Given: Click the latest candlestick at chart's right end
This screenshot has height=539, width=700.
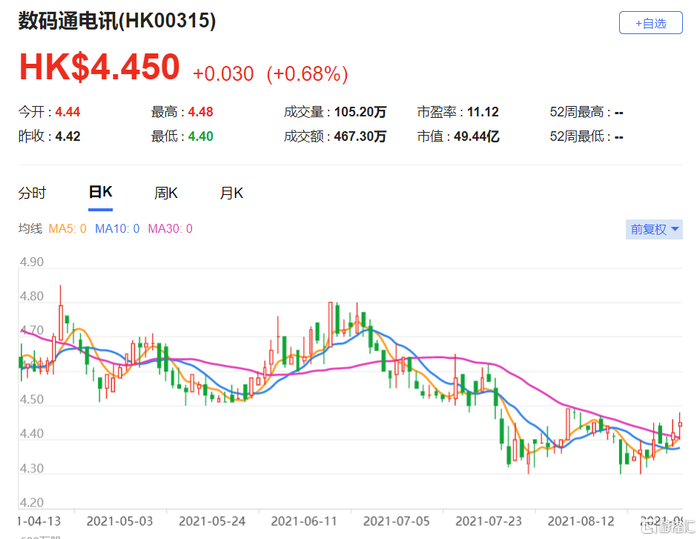Looking at the screenshot, I should [680, 424].
